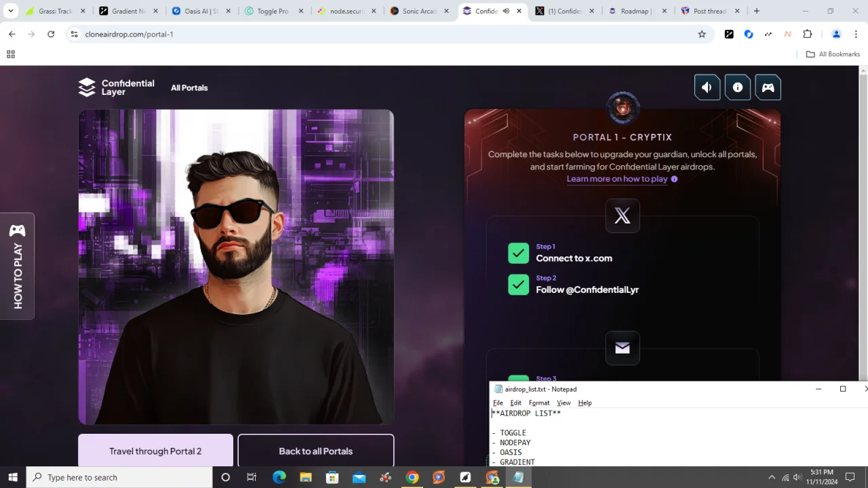Click Back to all Portals button
868x488 pixels.
[316, 451]
